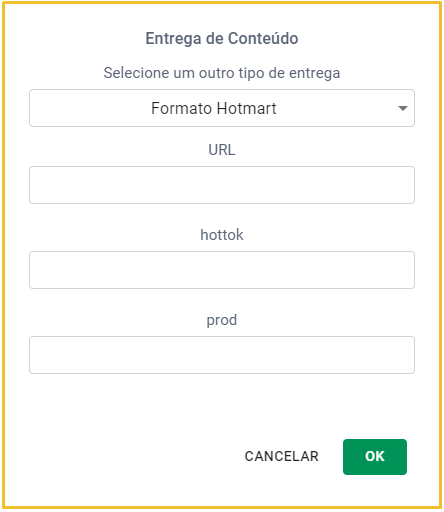
Task: Click the hottok label text
Action: point(222,235)
